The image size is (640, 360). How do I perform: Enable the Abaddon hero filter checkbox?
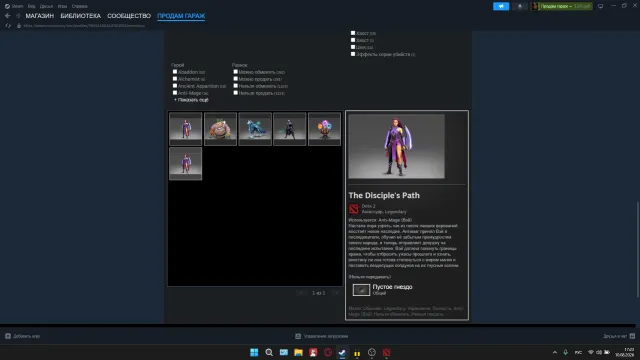pos(175,72)
